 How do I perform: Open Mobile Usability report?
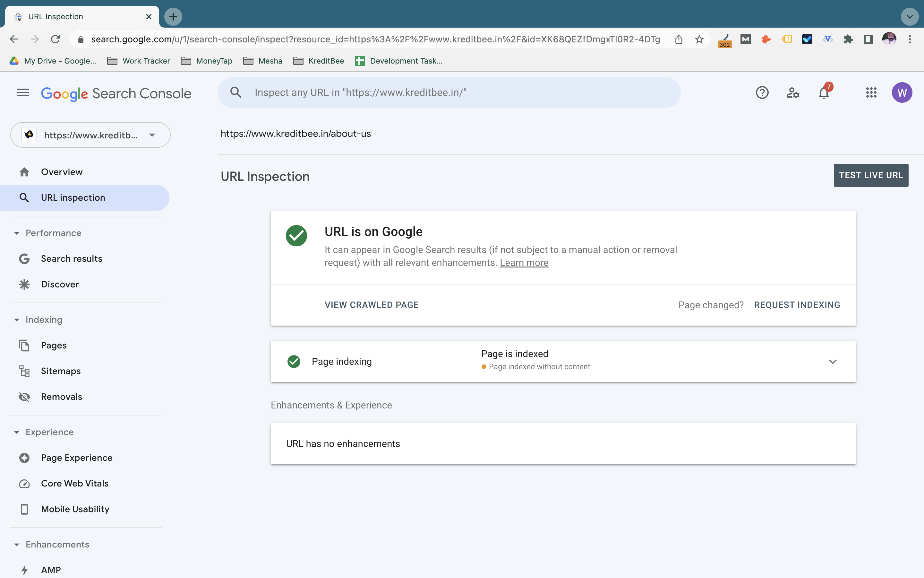[85, 509]
